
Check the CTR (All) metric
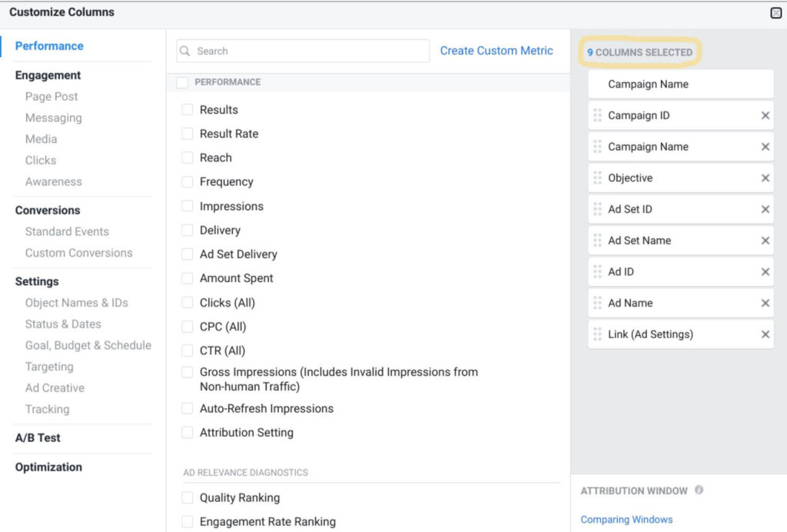click(187, 351)
